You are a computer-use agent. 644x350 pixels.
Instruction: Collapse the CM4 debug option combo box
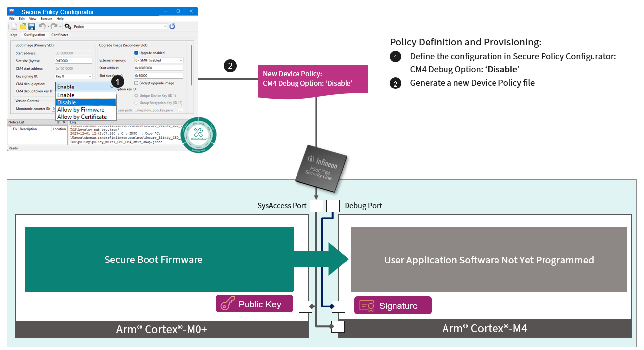click(x=86, y=87)
